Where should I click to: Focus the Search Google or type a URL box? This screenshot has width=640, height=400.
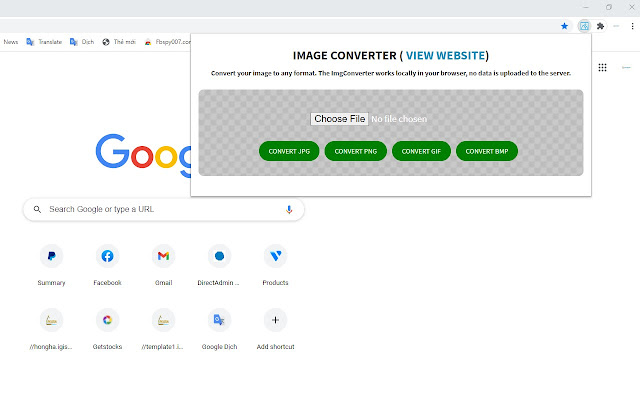163,209
